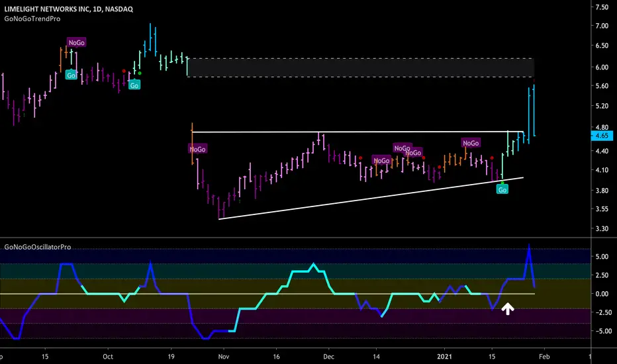Select the September NoGo signal label above the bars
The height and width of the screenshot is (364, 617).
tap(76, 42)
